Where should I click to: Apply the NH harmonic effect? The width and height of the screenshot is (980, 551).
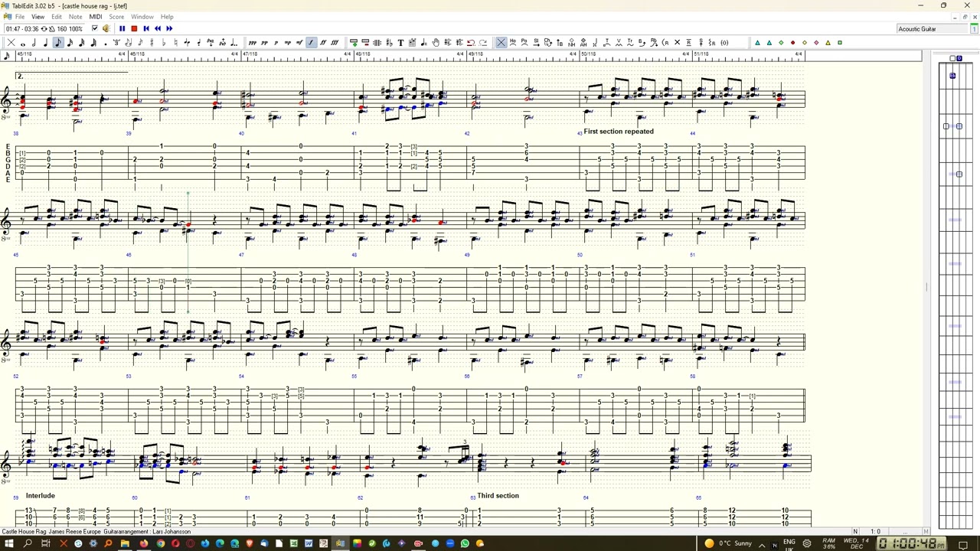pos(571,42)
